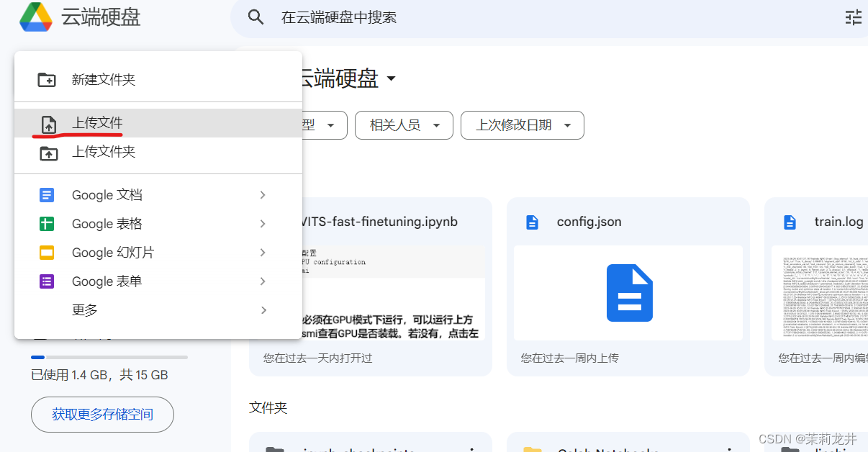Click the Google Docs icon
The width and height of the screenshot is (868, 452).
47,195
